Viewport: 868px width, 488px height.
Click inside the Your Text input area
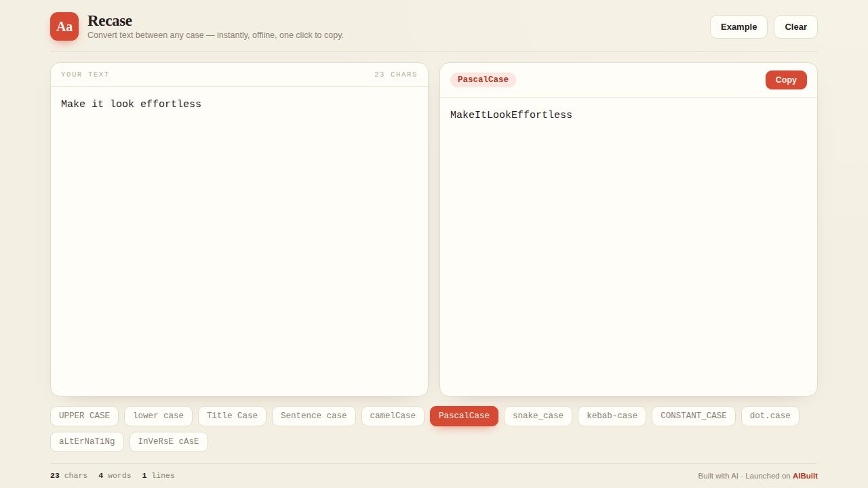pos(239,241)
